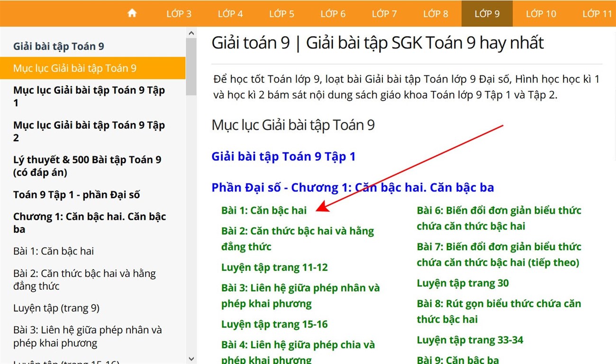Open green link Luyện tập trang 15-16

point(274,325)
